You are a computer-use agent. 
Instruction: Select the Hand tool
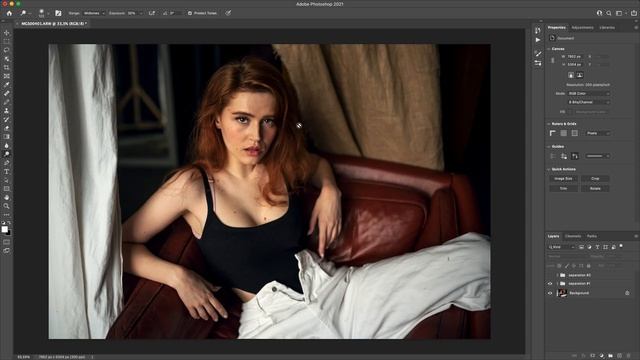click(x=7, y=198)
